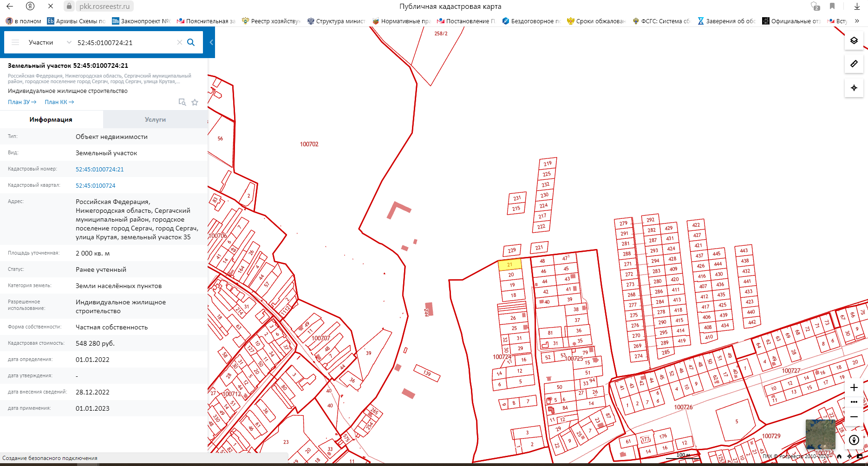
Task: Activate the ruler measurement tool
Action: pyautogui.click(x=854, y=64)
